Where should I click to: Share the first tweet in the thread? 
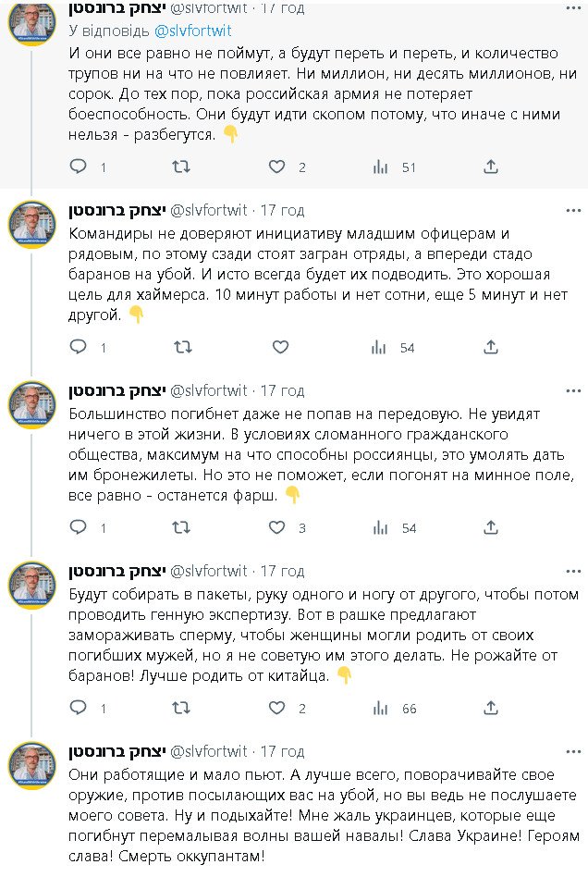492,167
